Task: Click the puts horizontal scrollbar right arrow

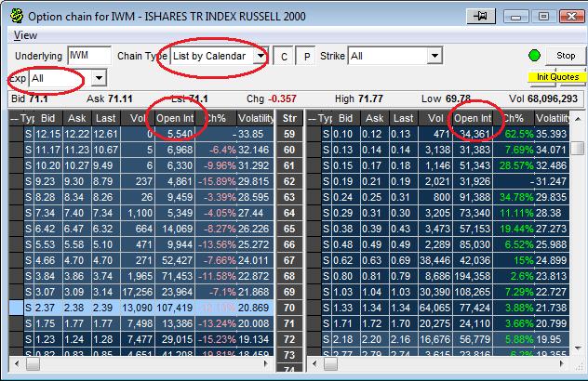Action: [561, 363]
